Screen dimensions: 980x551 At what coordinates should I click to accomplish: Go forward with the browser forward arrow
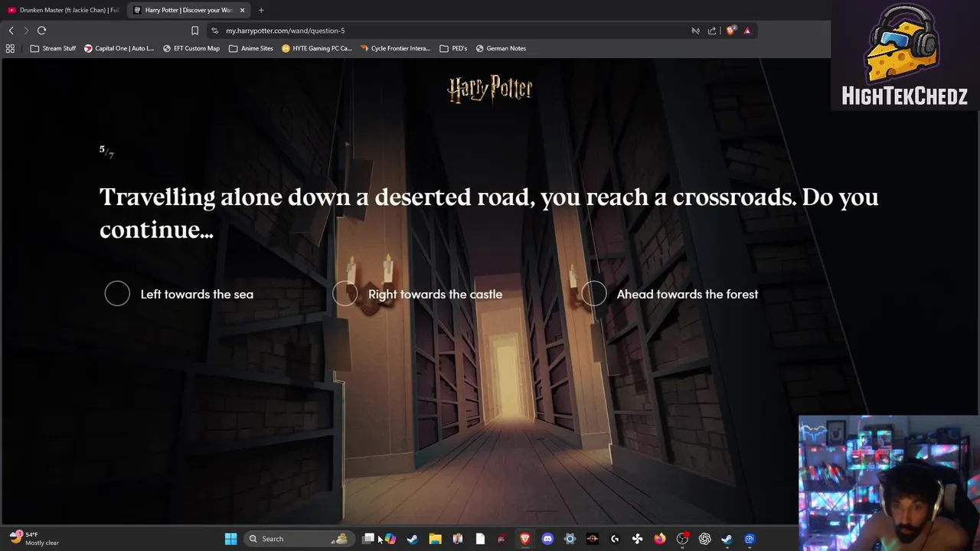pos(26,31)
